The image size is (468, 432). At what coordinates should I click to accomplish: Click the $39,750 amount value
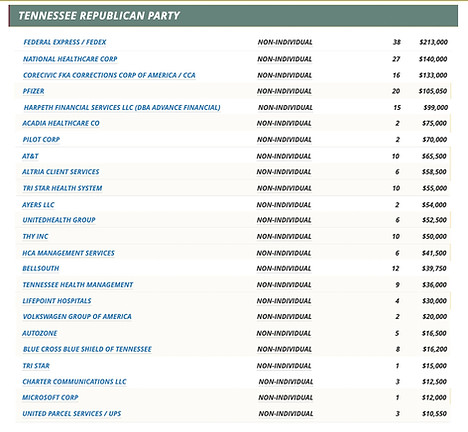coord(434,269)
